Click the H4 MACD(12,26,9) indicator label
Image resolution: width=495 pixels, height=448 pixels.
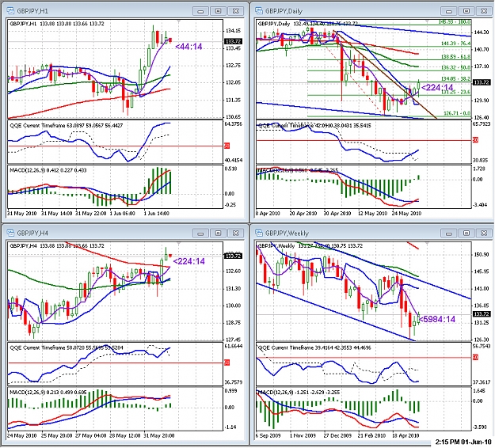point(48,393)
